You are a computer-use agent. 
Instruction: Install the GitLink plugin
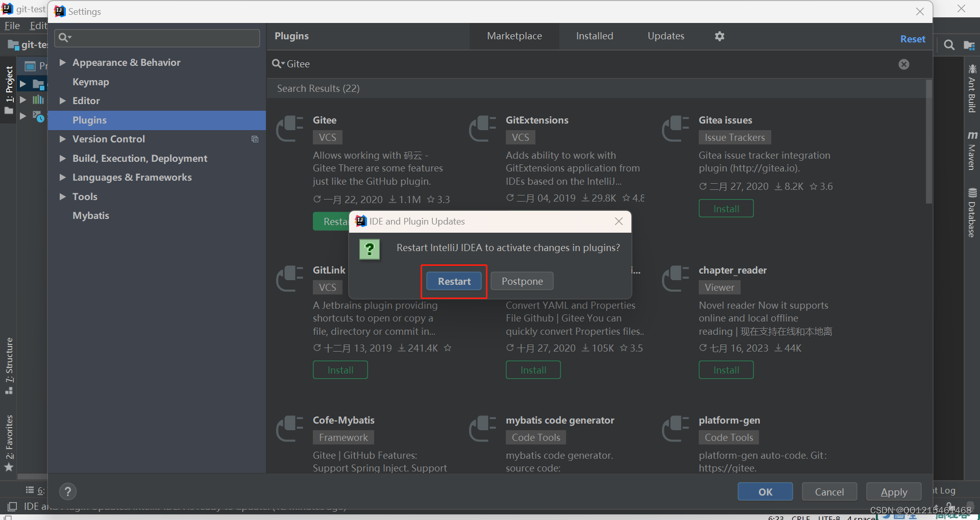click(340, 370)
